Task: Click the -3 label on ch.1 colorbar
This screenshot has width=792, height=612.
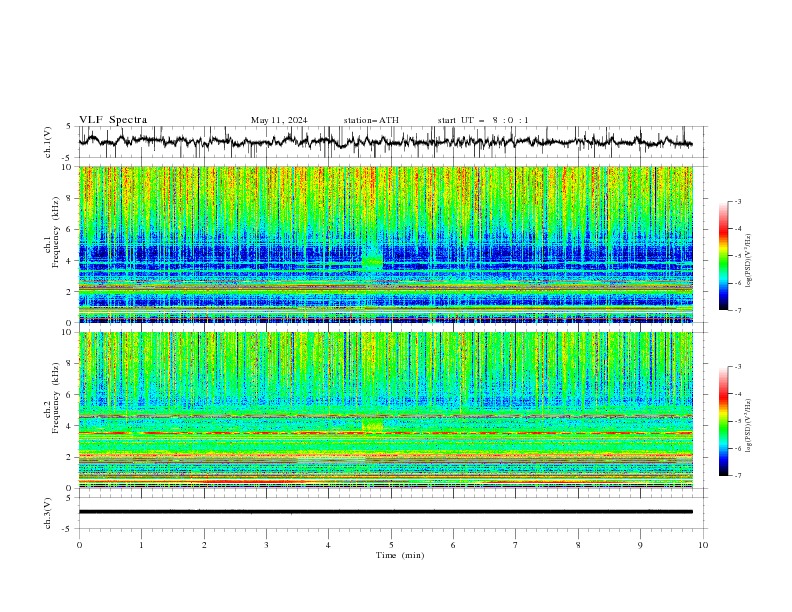Action: coord(738,201)
